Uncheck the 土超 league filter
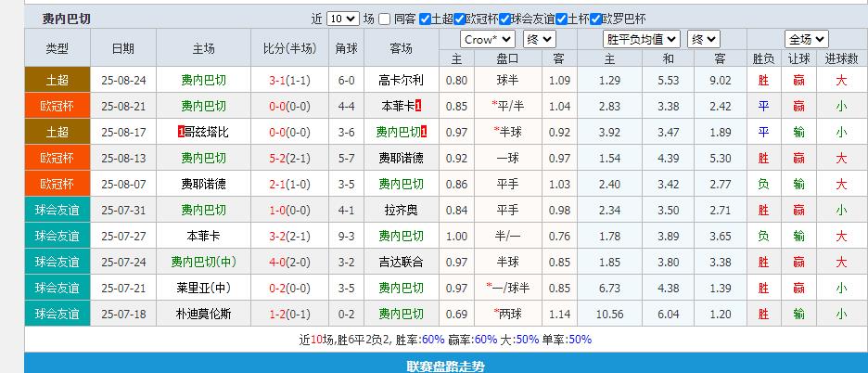This screenshot has width=868, height=373. (425, 19)
